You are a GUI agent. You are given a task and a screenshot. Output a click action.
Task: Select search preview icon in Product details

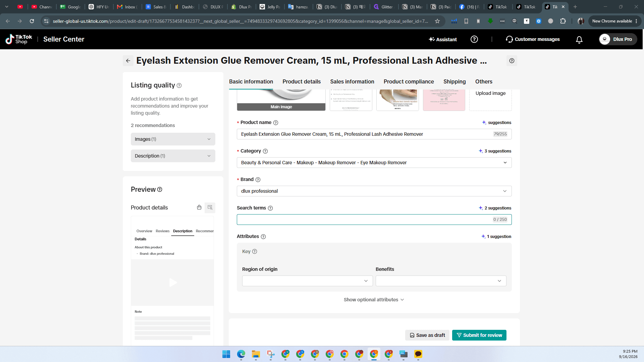coord(210,207)
